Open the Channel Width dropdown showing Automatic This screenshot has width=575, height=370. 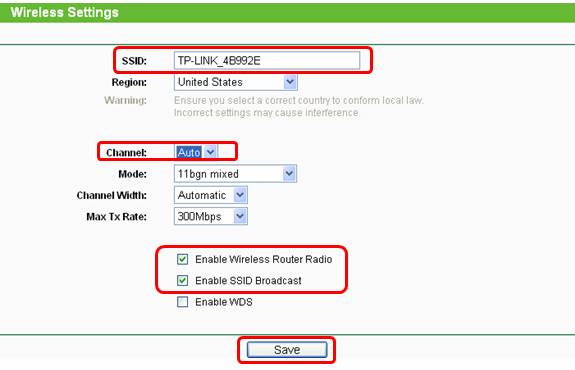pos(210,195)
